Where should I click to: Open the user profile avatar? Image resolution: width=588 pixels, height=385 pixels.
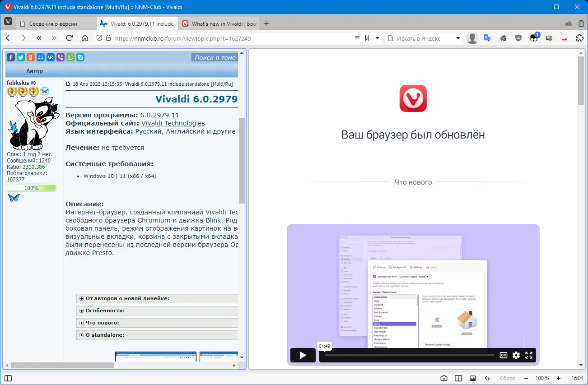point(472,38)
